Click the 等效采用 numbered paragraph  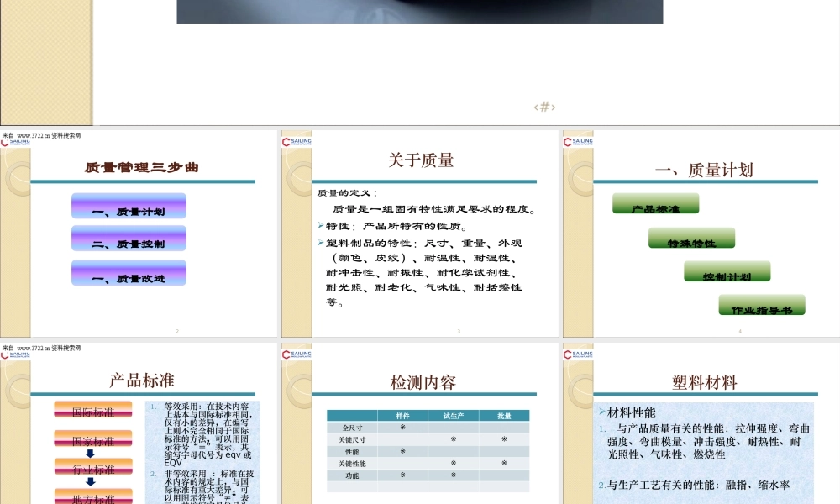(203, 434)
